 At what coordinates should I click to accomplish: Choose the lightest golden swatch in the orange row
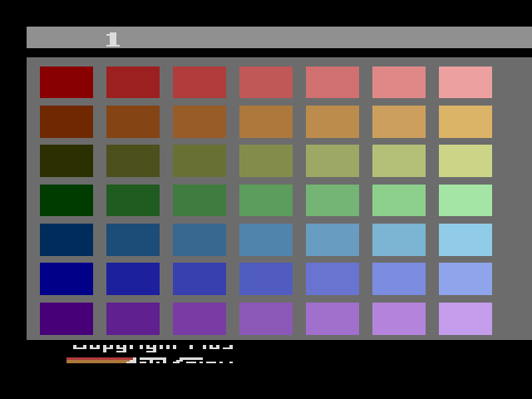click(x=465, y=122)
